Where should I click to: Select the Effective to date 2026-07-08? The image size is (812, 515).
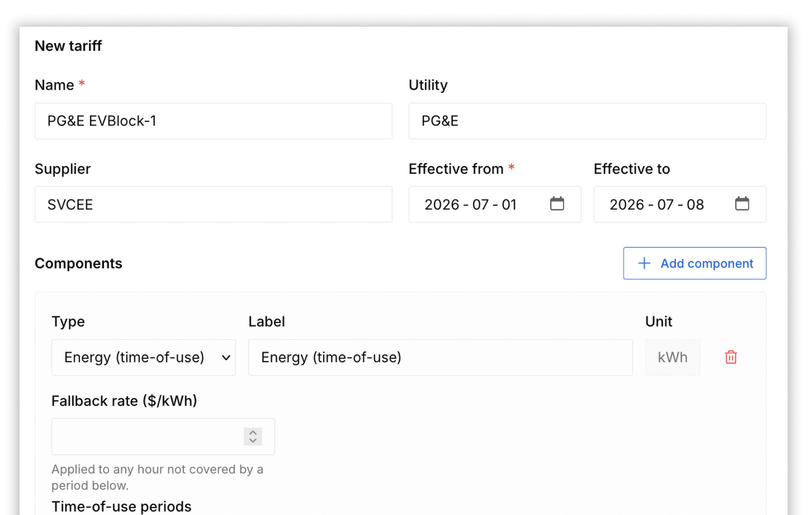(x=657, y=205)
